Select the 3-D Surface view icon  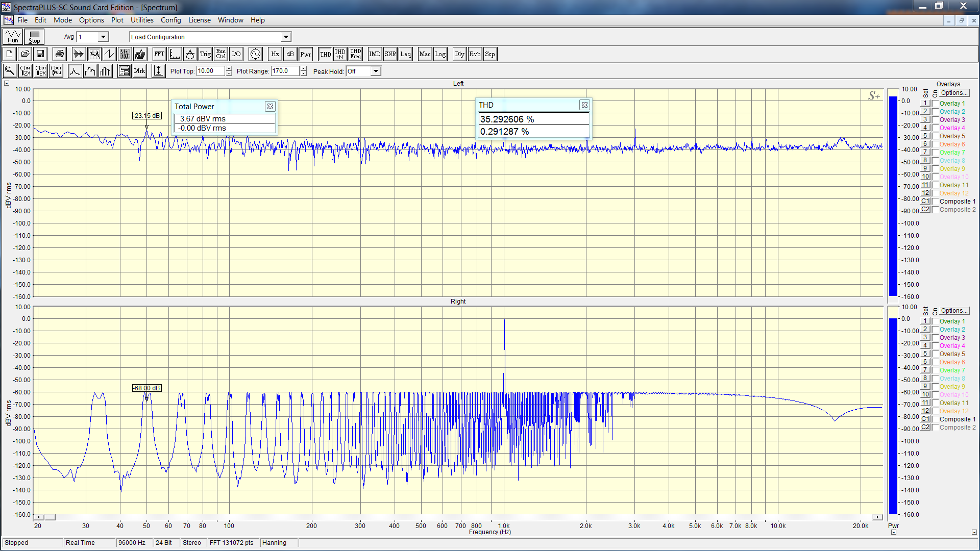coord(140,54)
